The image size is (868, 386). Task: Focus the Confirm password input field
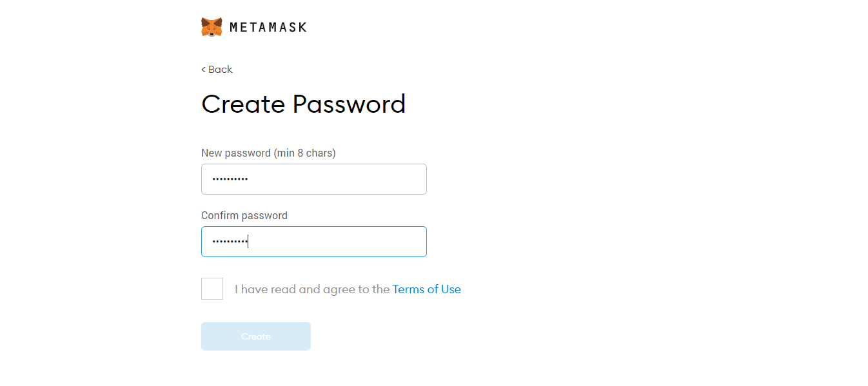pyautogui.click(x=314, y=242)
